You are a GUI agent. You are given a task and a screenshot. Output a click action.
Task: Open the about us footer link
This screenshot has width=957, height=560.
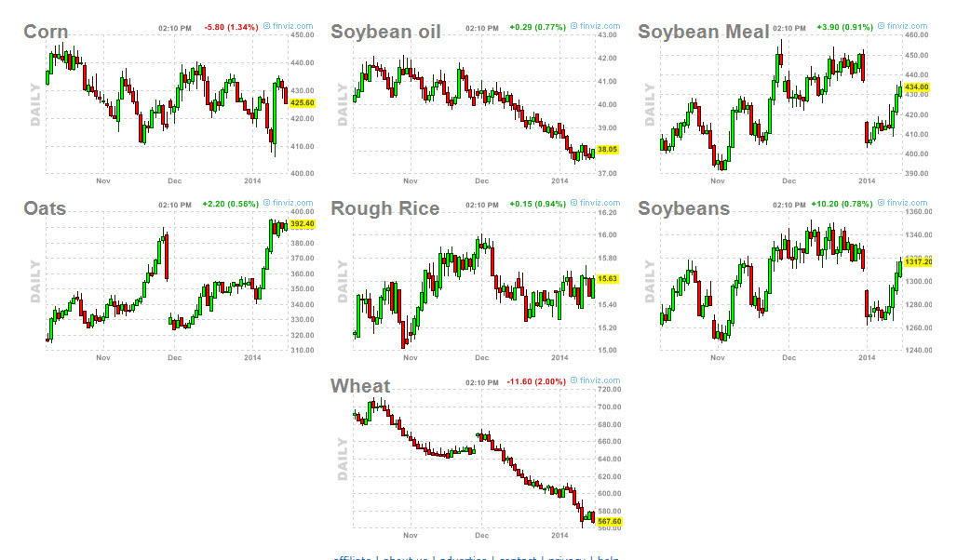coord(405,557)
